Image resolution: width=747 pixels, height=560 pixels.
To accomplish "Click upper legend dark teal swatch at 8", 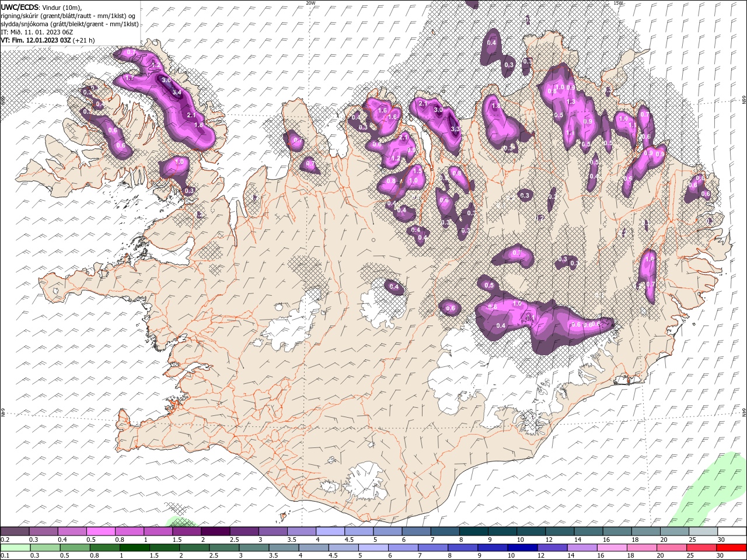I will [474, 531].
